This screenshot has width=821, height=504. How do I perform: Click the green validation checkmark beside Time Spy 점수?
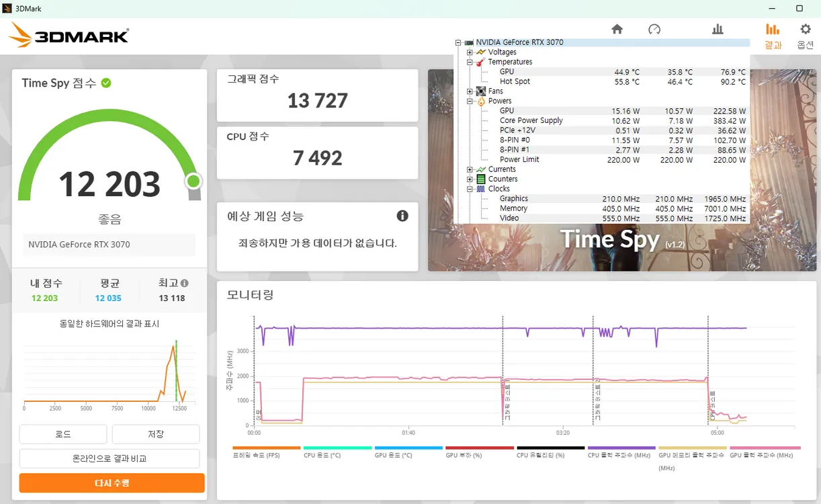(x=106, y=83)
